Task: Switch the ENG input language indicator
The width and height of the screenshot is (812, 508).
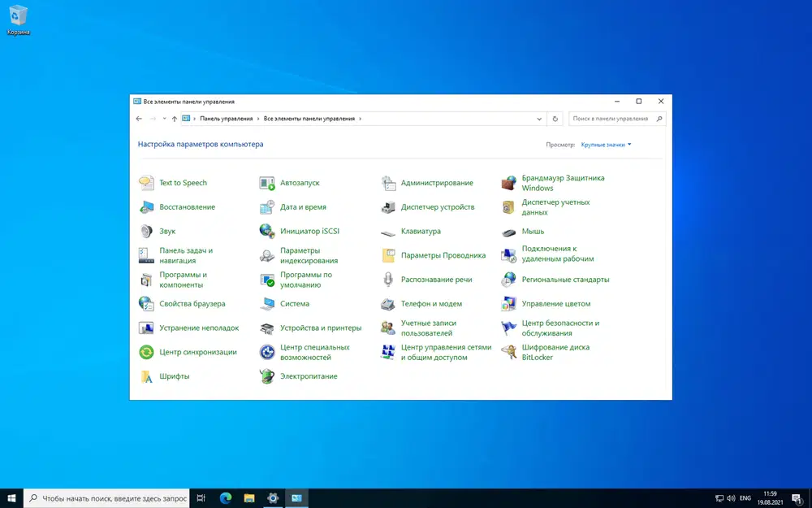Action: [x=745, y=498]
